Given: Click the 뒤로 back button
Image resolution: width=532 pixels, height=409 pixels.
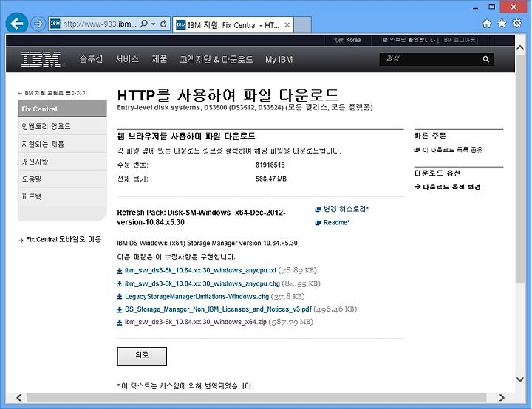Looking at the screenshot, I should [x=142, y=356].
